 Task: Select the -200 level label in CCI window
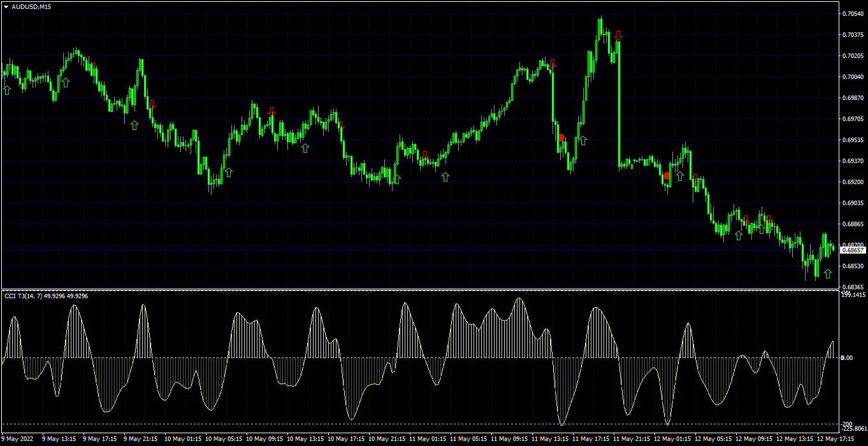848,424
